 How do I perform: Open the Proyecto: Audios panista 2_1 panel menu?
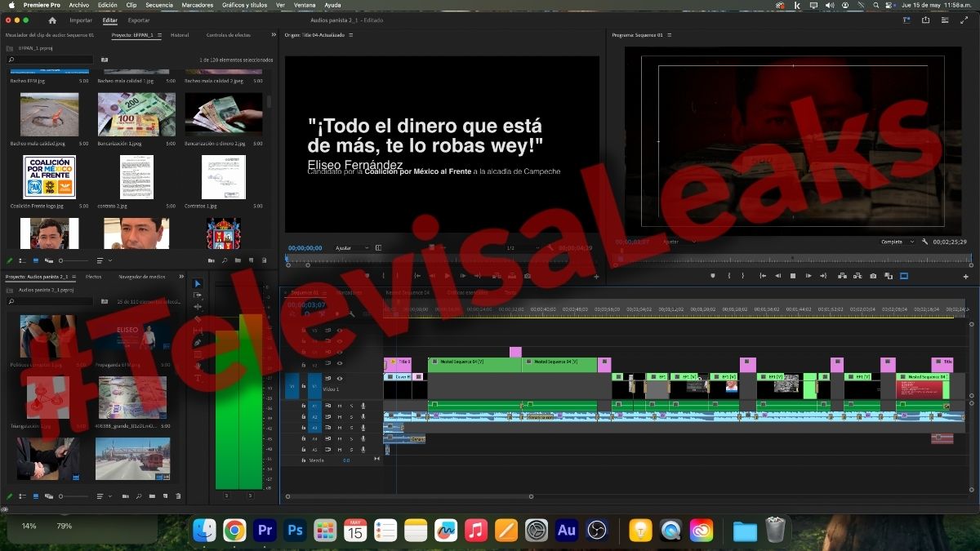click(x=75, y=277)
